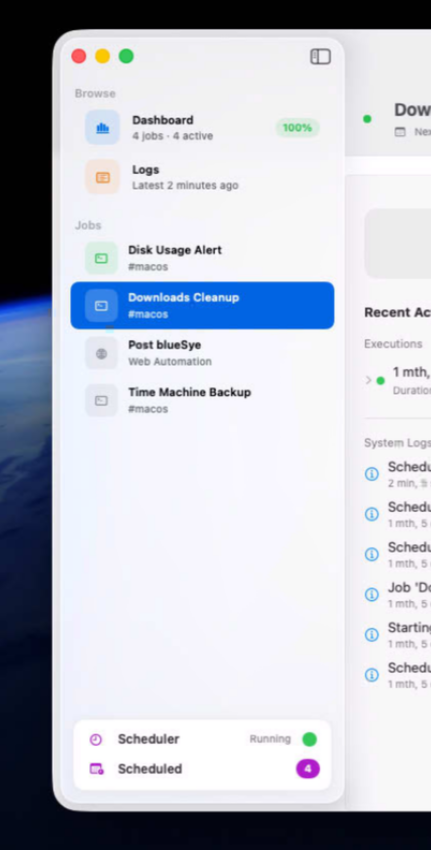This screenshot has height=850, width=431.
Task: Click the Scheduler clock icon
Action: click(96, 739)
